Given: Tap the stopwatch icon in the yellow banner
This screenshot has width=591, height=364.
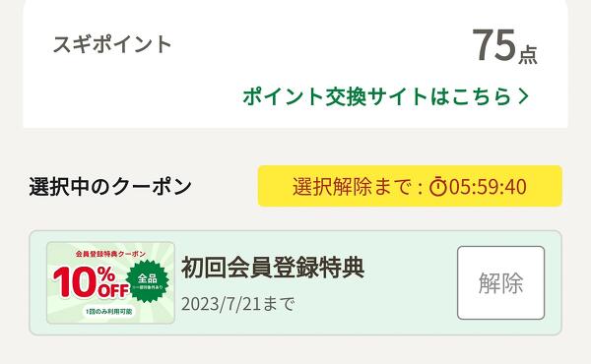Looking at the screenshot, I should click(438, 186).
